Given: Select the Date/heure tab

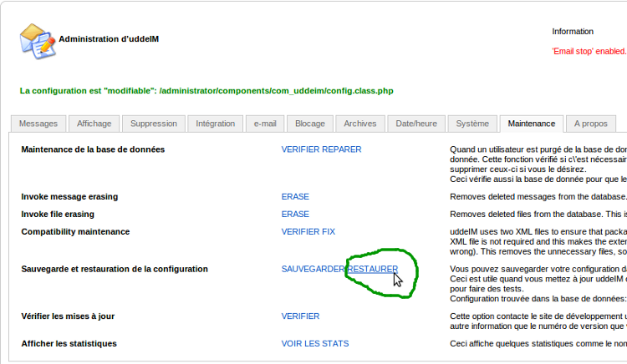Looking at the screenshot, I should (416, 124).
